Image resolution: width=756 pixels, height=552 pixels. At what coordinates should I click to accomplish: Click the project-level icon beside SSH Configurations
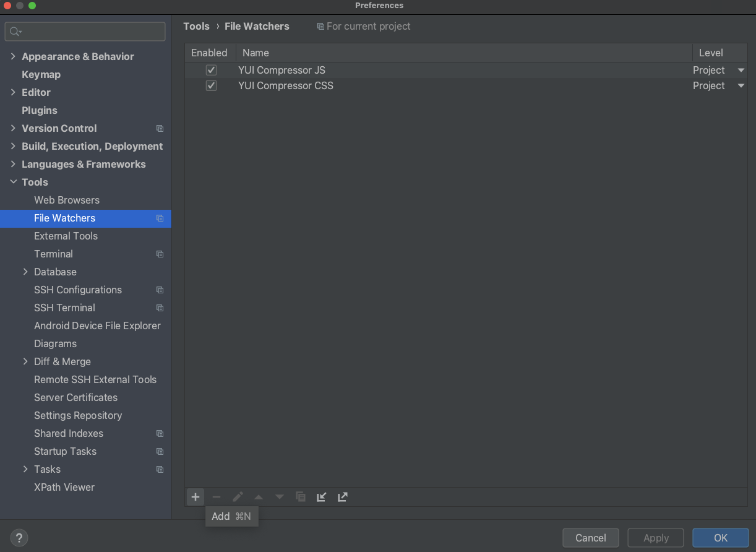pos(160,290)
